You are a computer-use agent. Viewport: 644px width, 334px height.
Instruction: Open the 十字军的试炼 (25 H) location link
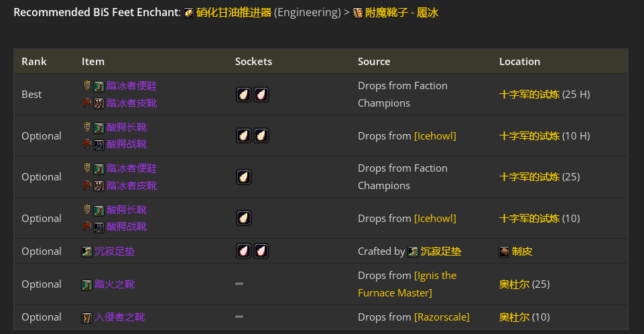click(x=529, y=95)
